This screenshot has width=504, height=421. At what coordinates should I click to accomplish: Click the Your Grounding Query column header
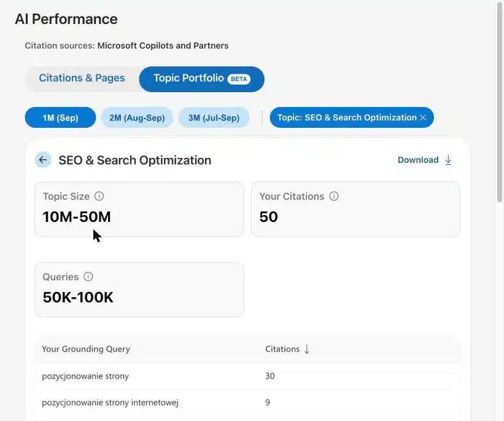click(x=86, y=349)
